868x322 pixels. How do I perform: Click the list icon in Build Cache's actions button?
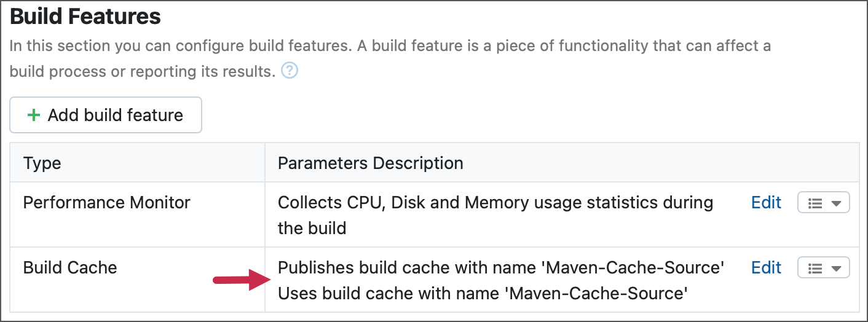[x=815, y=268]
